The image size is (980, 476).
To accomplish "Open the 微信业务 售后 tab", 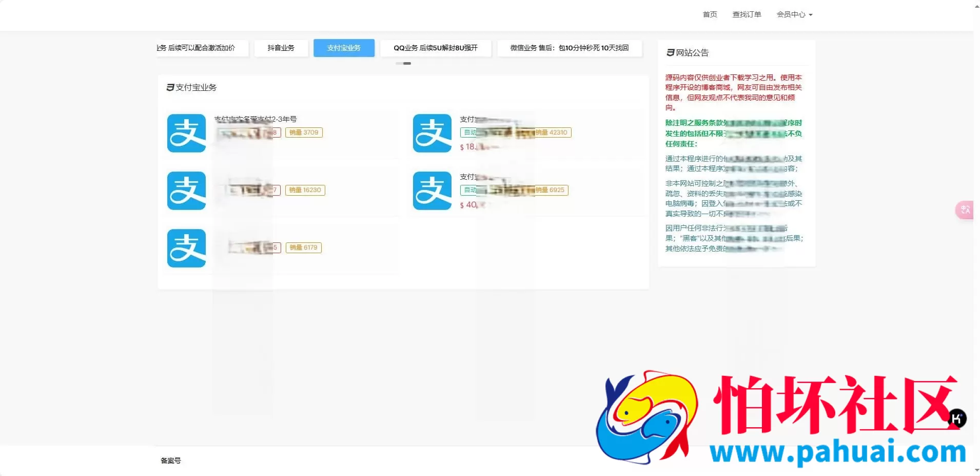I will coord(570,48).
